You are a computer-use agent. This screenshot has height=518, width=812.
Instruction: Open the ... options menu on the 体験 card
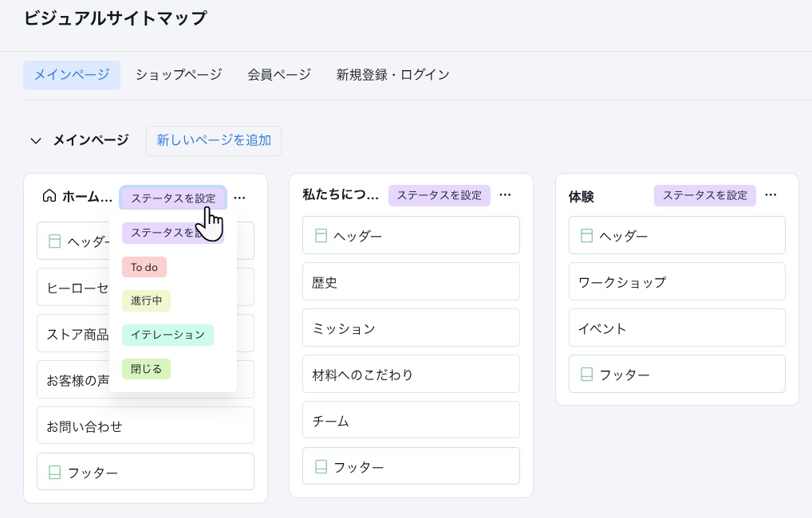coord(771,194)
